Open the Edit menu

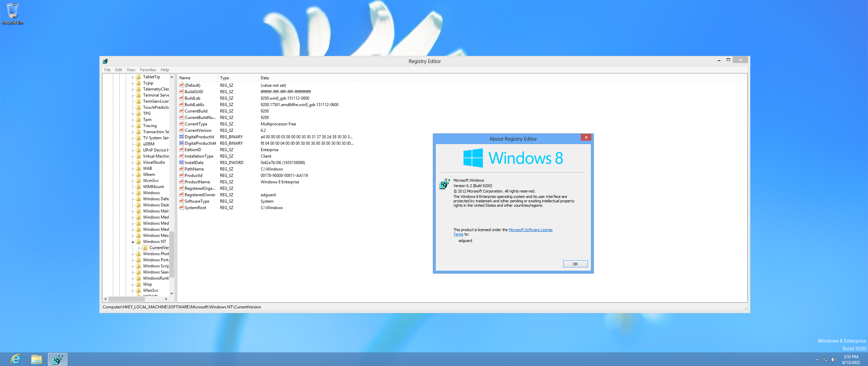pyautogui.click(x=119, y=69)
